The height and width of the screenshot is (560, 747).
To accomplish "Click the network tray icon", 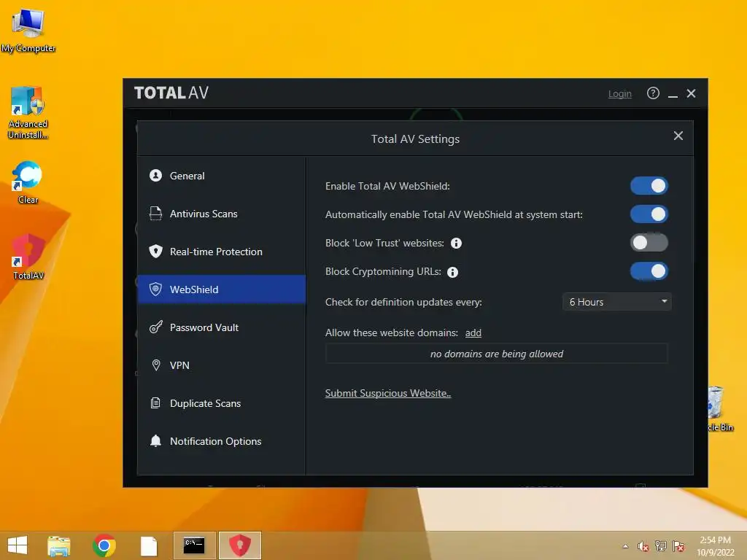I will pos(661,546).
